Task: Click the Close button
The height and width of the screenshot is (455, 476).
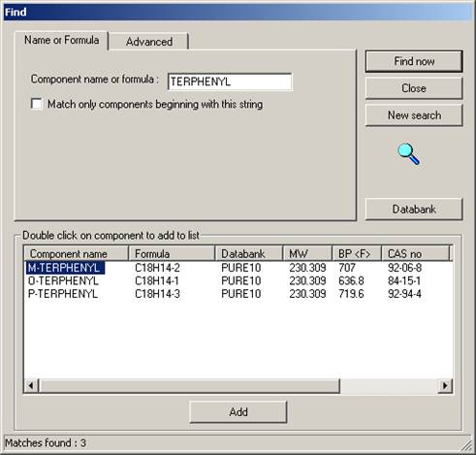Action: click(414, 88)
